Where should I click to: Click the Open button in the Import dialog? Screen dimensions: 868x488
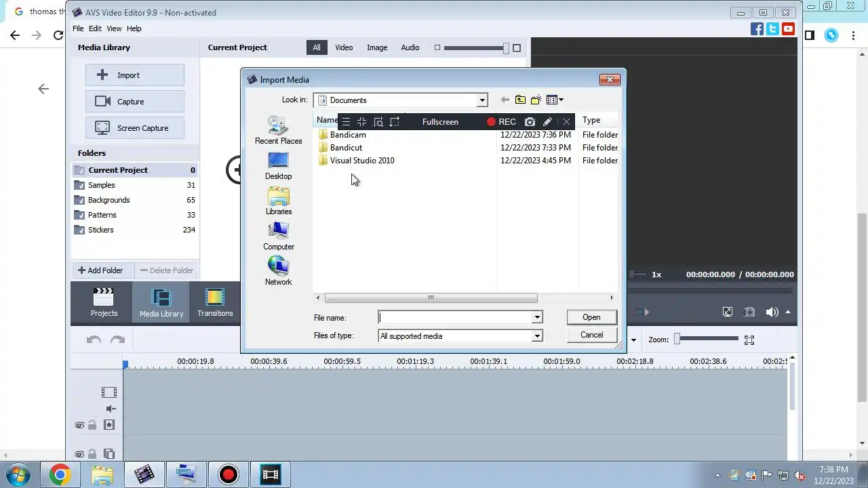pos(591,317)
